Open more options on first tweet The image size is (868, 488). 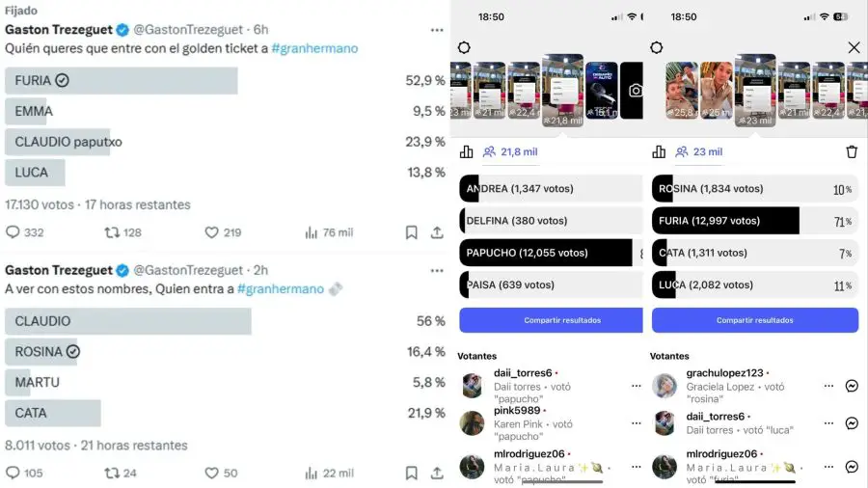click(x=437, y=30)
